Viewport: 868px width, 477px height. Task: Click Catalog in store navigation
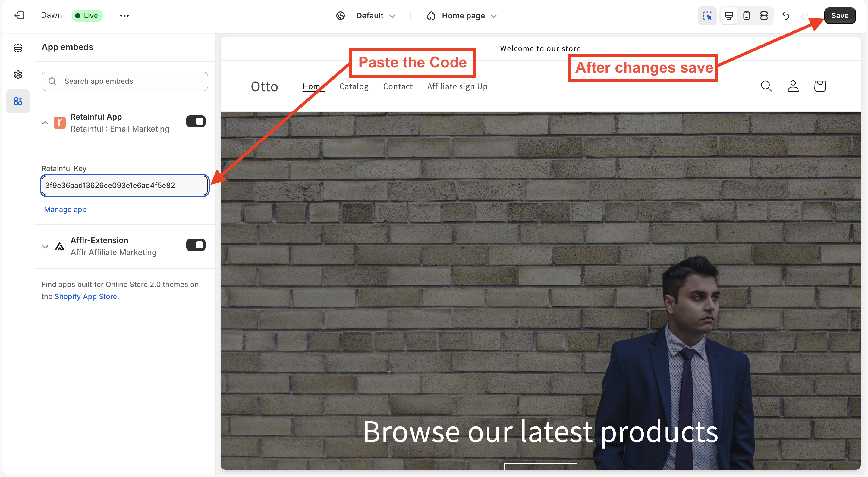click(x=354, y=86)
